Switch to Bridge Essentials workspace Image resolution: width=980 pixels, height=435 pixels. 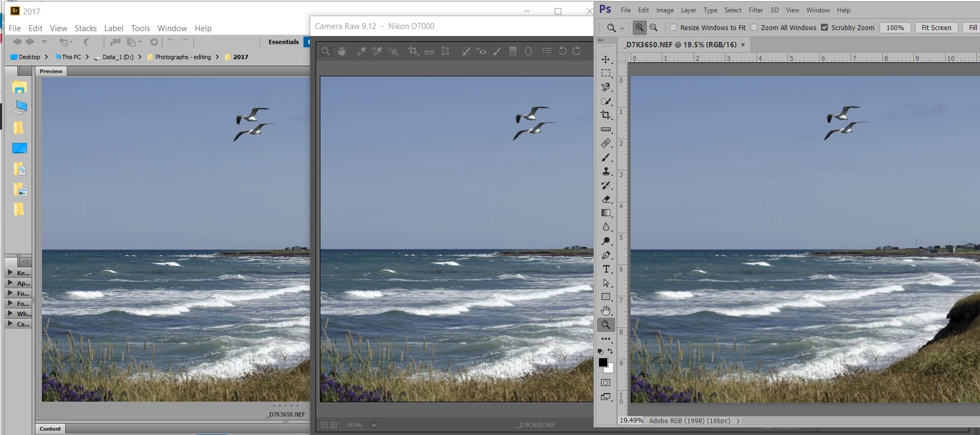pos(284,42)
